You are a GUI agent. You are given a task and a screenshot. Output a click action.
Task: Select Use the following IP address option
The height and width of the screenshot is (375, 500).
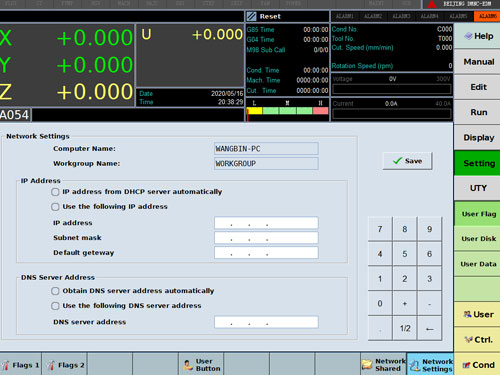pos(55,207)
